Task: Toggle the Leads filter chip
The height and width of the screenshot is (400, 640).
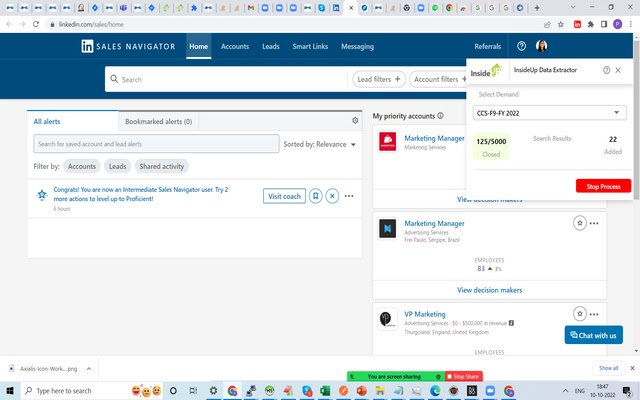Action: click(118, 166)
